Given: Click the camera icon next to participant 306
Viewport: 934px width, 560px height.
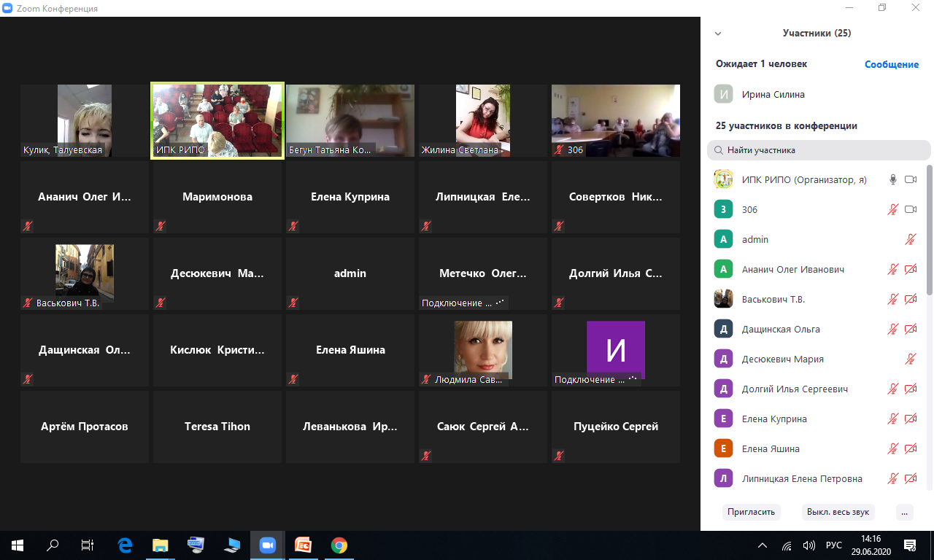Looking at the screenshot, I should tap(910, 209).
